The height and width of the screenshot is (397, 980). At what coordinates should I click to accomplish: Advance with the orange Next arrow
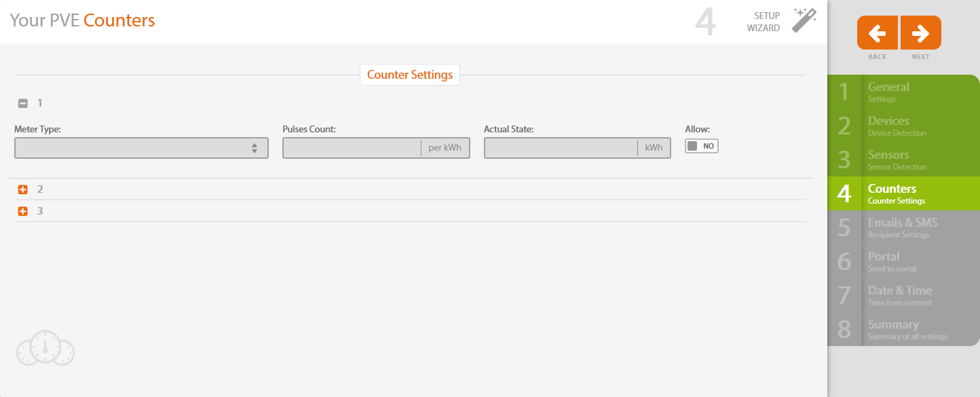920,33
